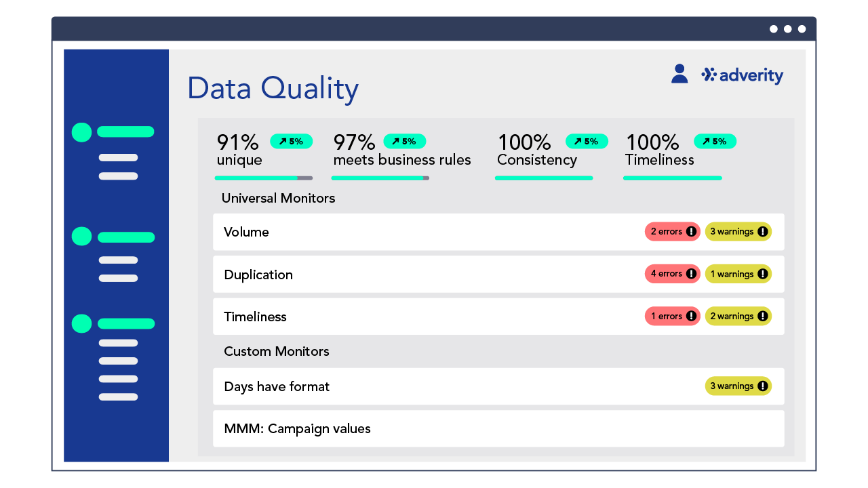Screen dimensions: 868x488
Task: Show the 1 warnings badge for Duplication
Action: (x=738, y=274)
